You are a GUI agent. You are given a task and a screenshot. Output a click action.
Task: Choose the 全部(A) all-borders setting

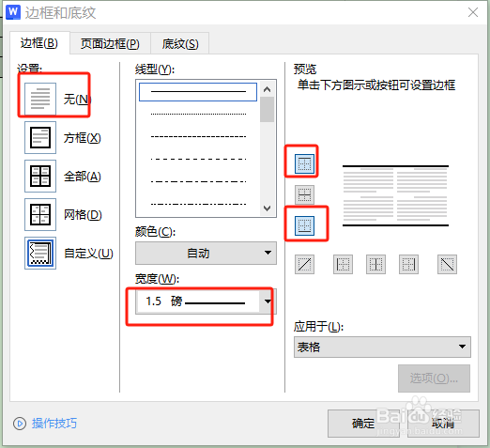tap(40, 176)
